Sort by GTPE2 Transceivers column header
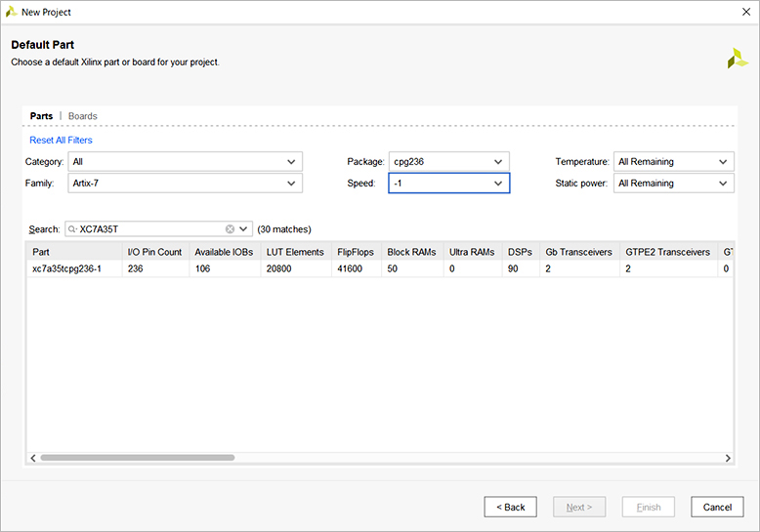Image resolution: width=760 pixels, height=532 pixels. pos(668,252)
